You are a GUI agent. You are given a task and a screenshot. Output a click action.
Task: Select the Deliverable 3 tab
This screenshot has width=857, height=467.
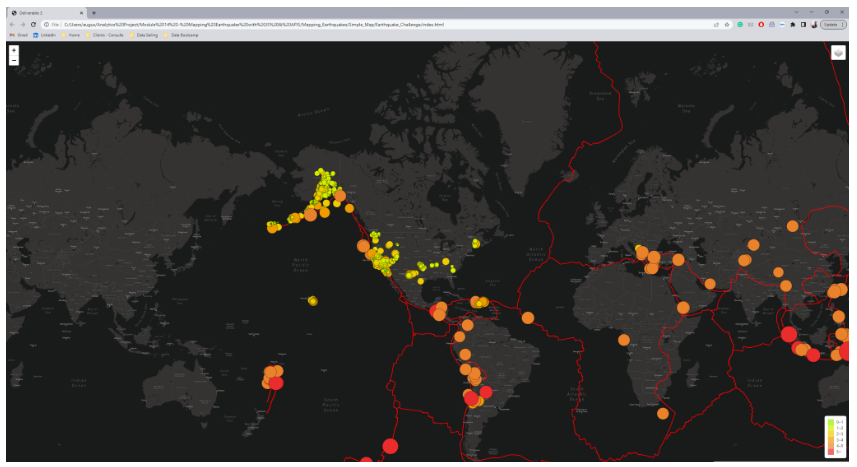pyautogui.click(x=46, y=13)
